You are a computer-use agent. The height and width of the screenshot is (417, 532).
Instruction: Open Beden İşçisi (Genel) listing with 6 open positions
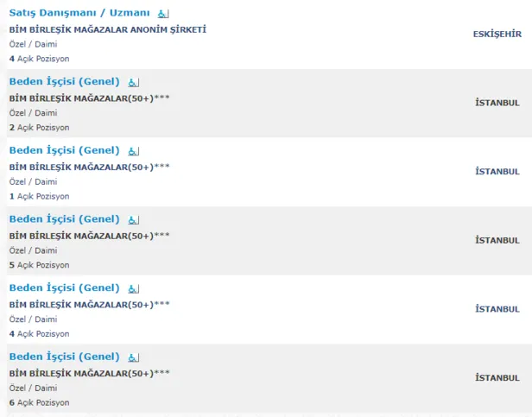[x=64, y=357]
